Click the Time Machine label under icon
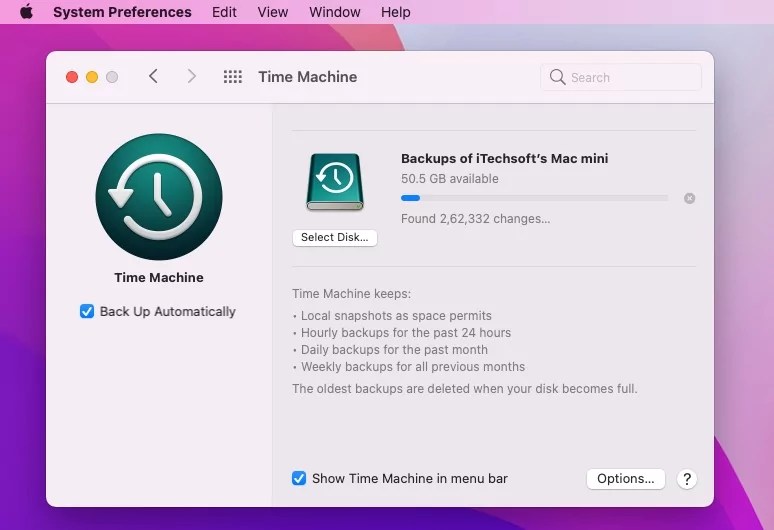Screen dimensions: 774x530 [x=159, y=277]
